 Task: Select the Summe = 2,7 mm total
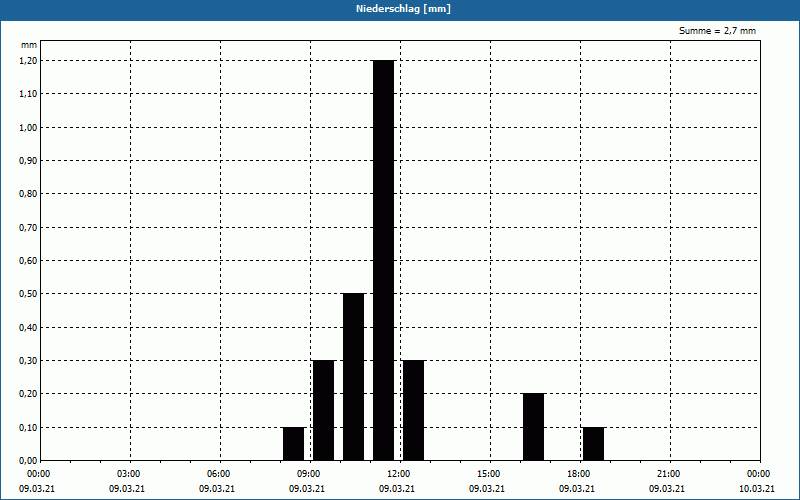point(717,31)
